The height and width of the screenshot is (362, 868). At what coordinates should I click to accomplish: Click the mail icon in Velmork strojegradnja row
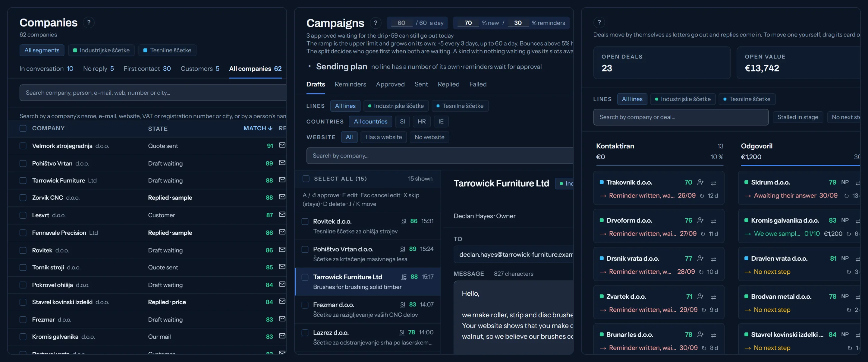(x=282, y=145)
